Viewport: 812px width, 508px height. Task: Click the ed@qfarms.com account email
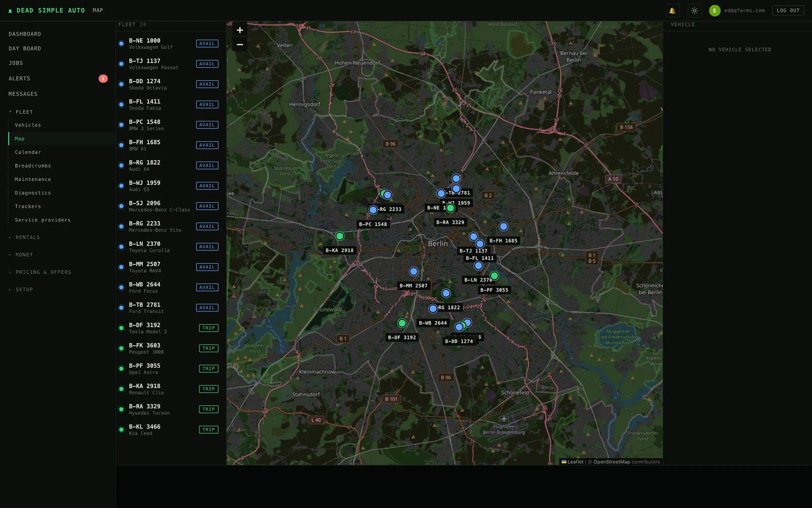click(745, 11)
